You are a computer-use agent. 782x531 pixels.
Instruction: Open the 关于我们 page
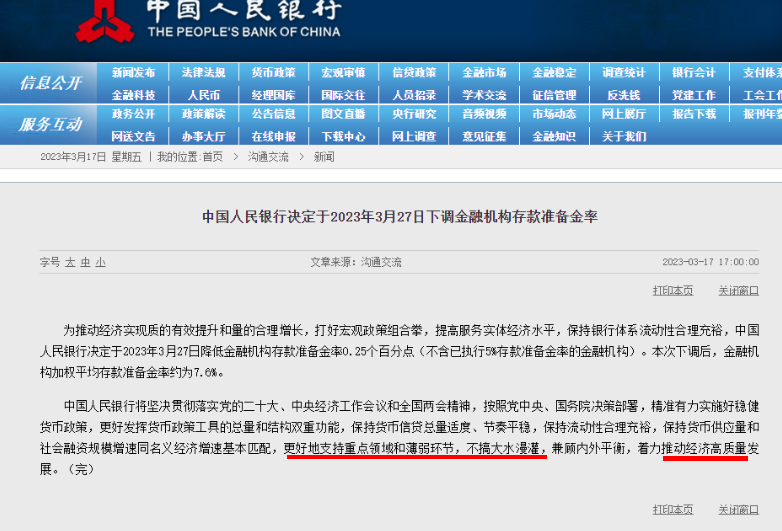[624, 137]
